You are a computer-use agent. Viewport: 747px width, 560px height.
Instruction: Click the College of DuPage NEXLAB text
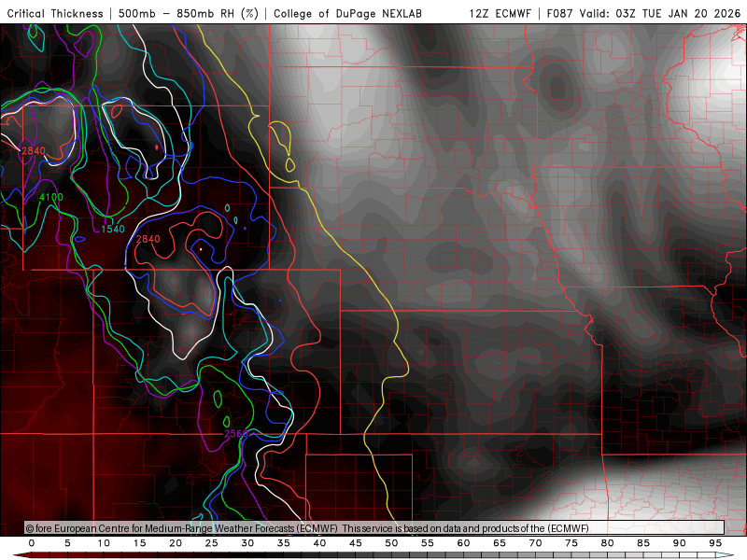[x=347, y=13]
